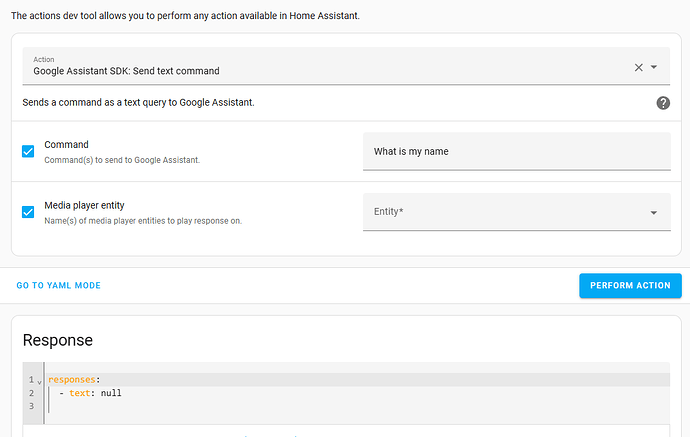690x437 pixels.
Task: Switch to YAML mode
Action: click(x=59, y=286)
